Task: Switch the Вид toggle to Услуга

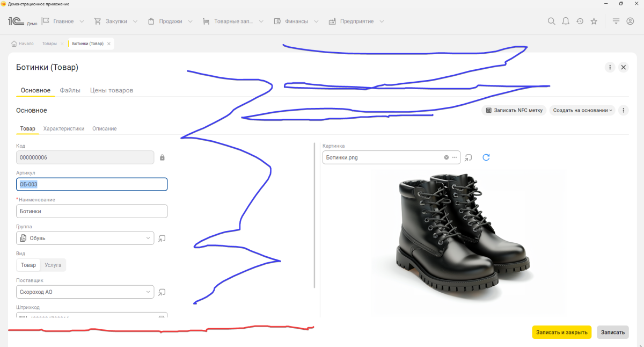Action: tap(53, 265)
